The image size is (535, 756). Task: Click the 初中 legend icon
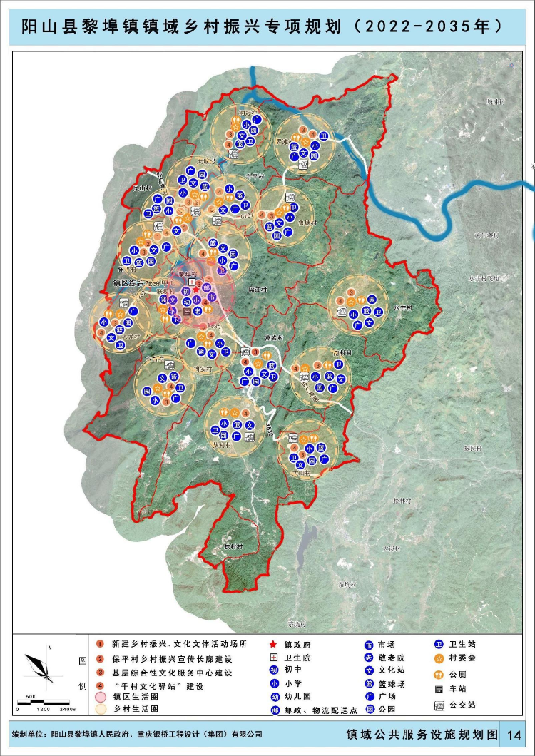pyautogui.click(x=273, y=670)
